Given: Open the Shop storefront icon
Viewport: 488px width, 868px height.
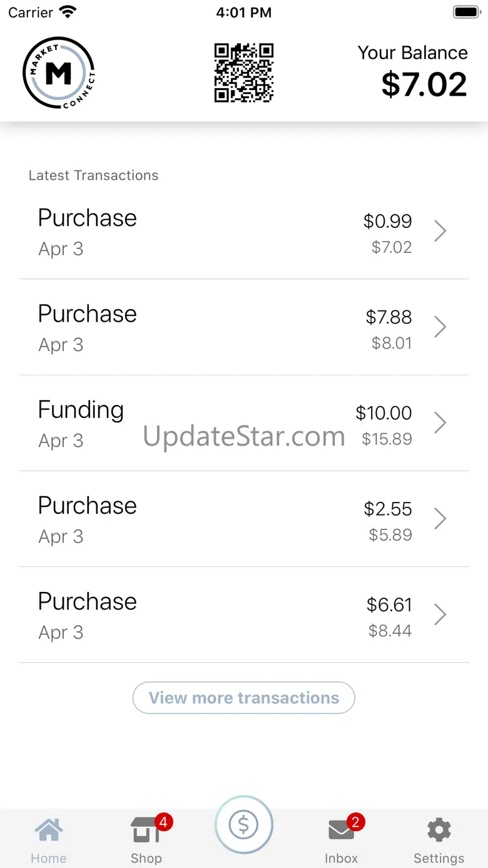Looking at the screenshot, I should point(145,830).
